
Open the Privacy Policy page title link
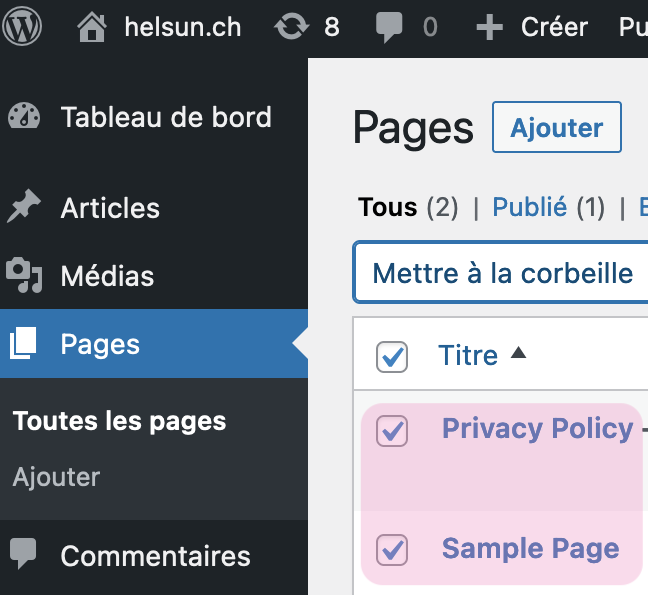point(537,429)
